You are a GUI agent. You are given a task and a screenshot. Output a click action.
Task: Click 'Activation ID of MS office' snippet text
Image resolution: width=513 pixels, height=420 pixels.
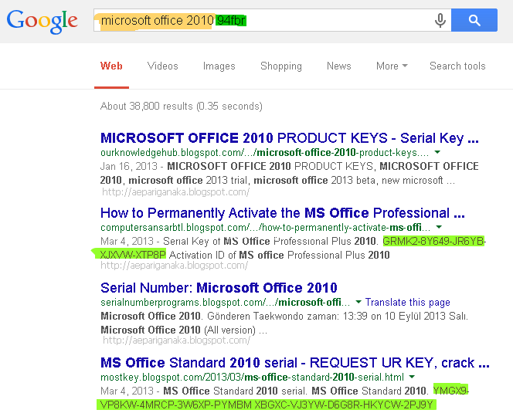(226, 255)
